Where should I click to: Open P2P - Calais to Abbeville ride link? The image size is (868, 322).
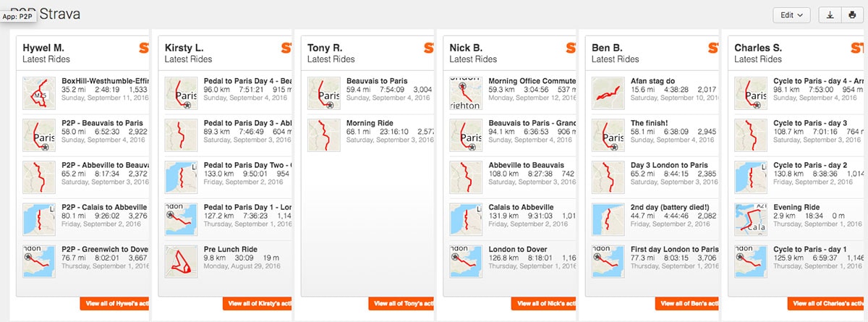[103, 207]
